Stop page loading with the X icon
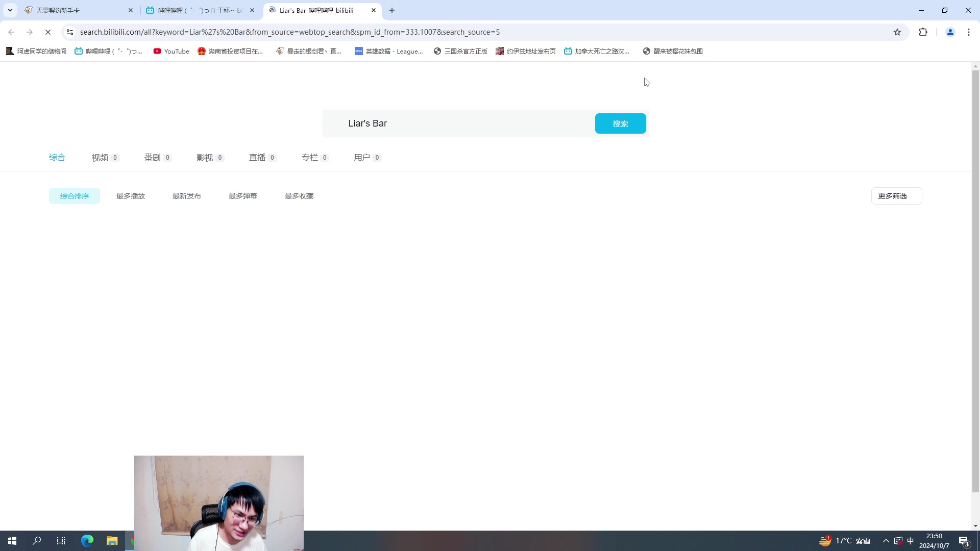The image size is (980, 551). (48, 32)
